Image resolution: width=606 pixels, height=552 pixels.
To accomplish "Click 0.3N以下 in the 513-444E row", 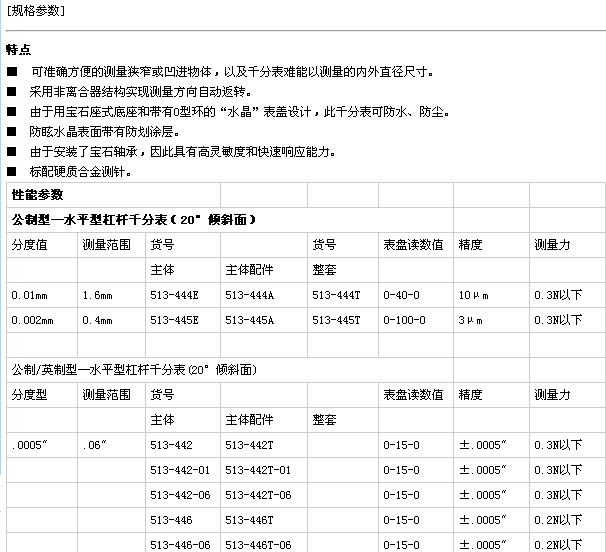I will [x=558, y=295].
